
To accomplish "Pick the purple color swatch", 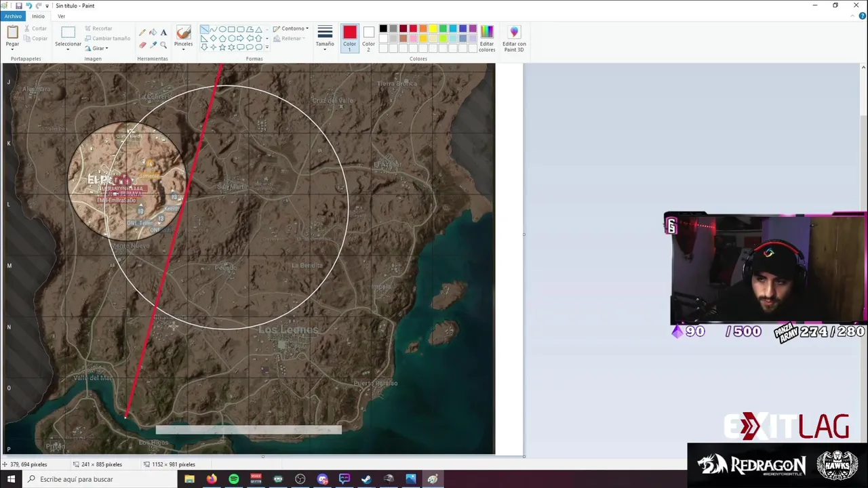I will [x=473, y=28].
